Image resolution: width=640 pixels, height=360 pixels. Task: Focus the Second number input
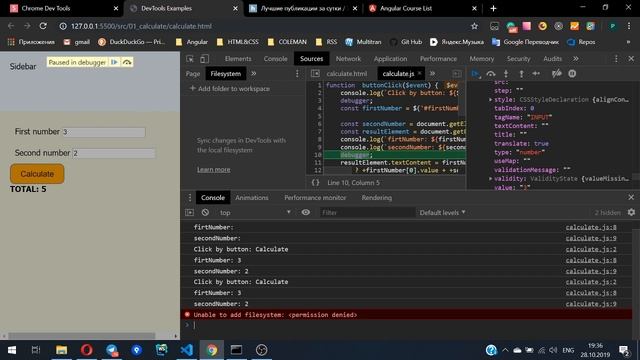[x=114, y=153]
